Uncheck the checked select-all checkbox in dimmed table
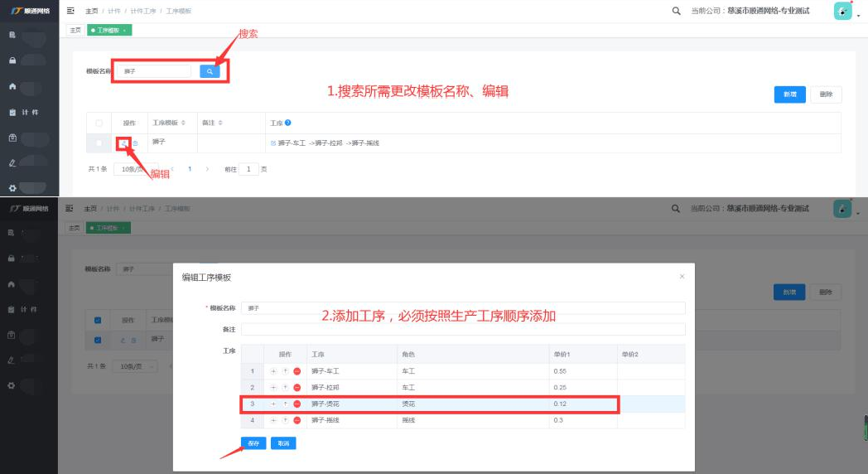The width and height of the screenshot is (868, 474). (99, 320)
